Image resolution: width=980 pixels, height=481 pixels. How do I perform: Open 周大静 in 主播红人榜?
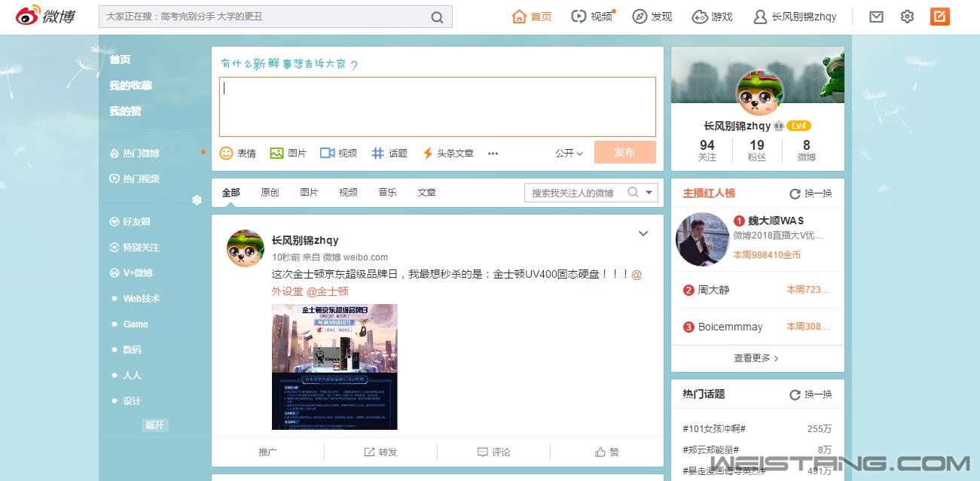point(714,290)
